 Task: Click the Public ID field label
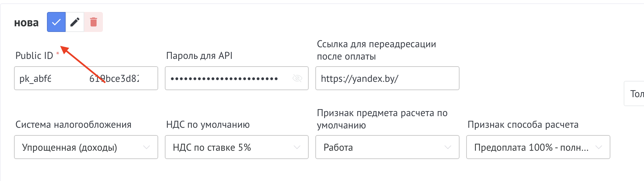click(x=34, y=56)
